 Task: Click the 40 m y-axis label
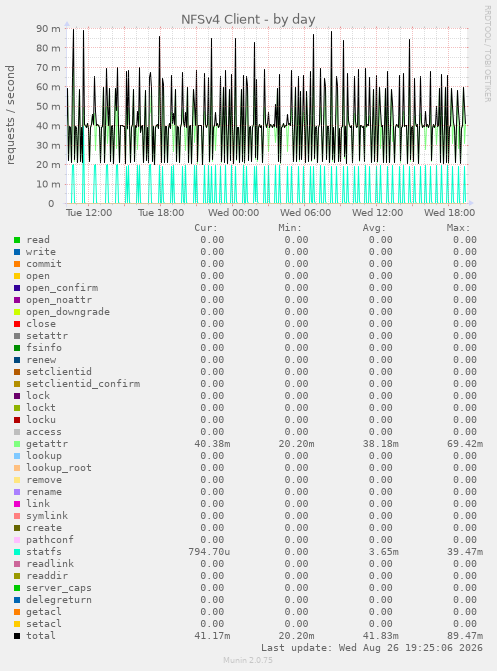48,126
